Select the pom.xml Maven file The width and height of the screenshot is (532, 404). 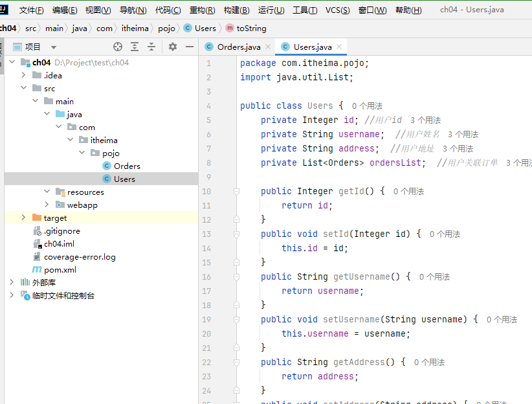pos(60,269)
